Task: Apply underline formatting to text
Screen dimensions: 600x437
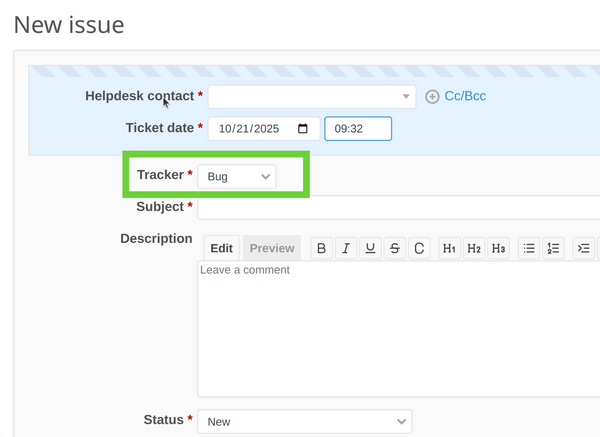Action: [x=370, y=248]
